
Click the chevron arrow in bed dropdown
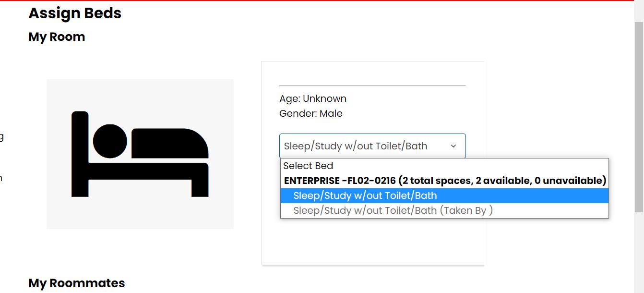pyautogui.click(x=453, y=146)
